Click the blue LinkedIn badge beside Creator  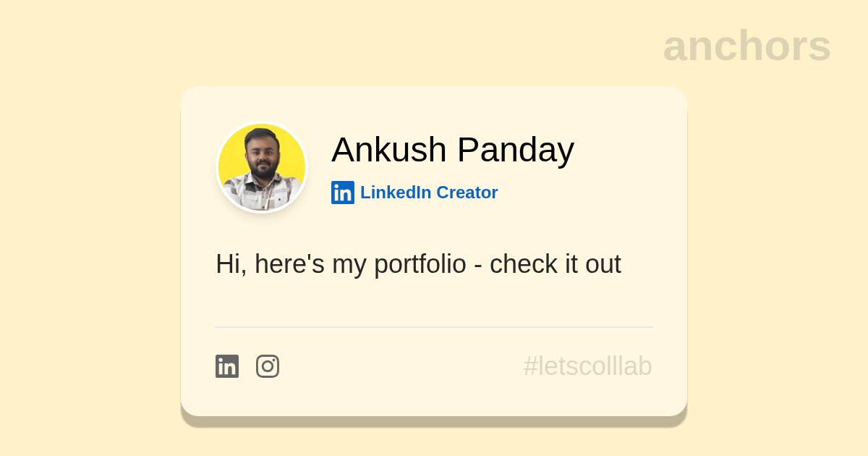(x=343, y=193)
